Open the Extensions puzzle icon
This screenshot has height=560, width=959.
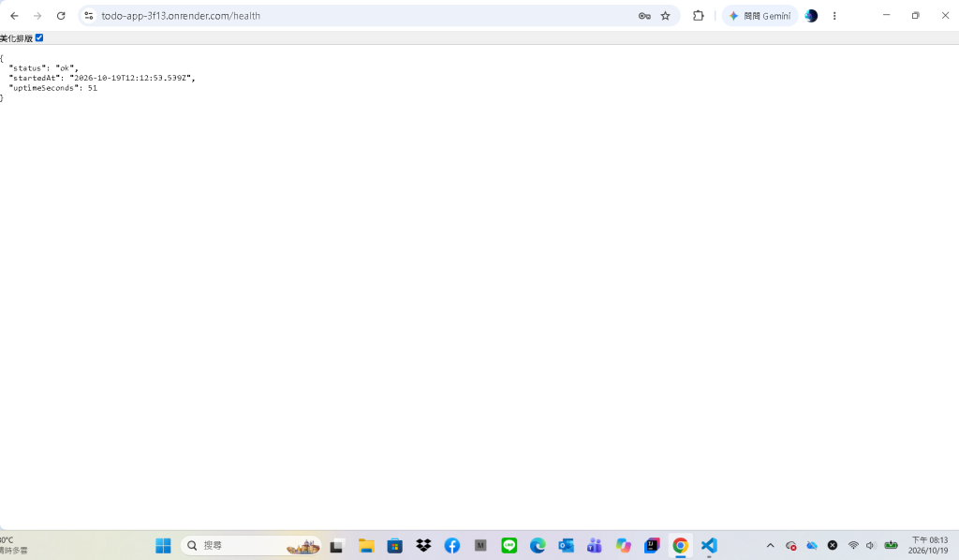pos(698,16)
